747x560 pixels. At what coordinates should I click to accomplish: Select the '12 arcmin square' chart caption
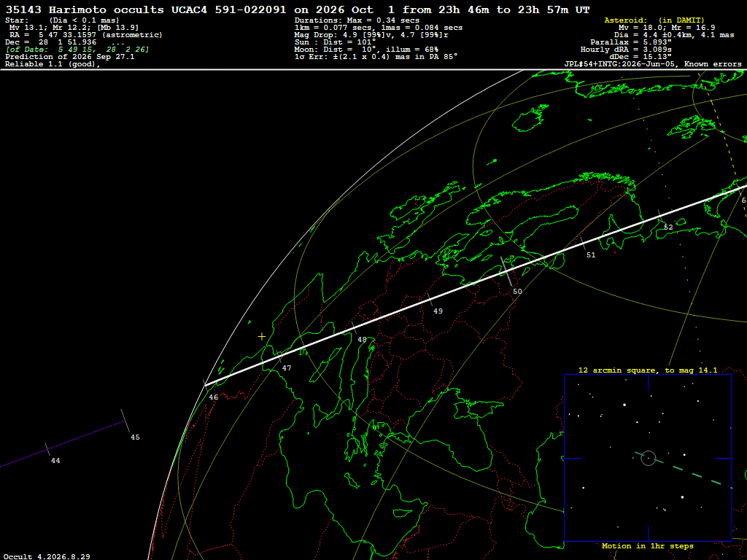[x=648, y=370]
